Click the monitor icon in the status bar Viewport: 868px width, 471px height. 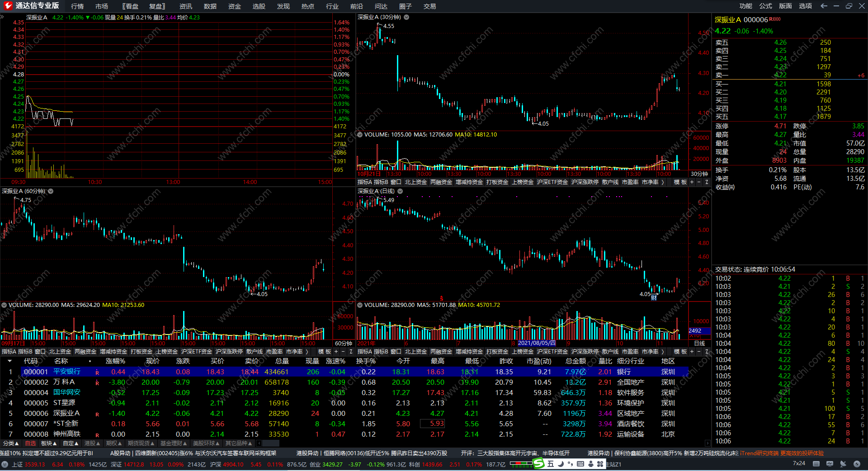tap(830, 464)
